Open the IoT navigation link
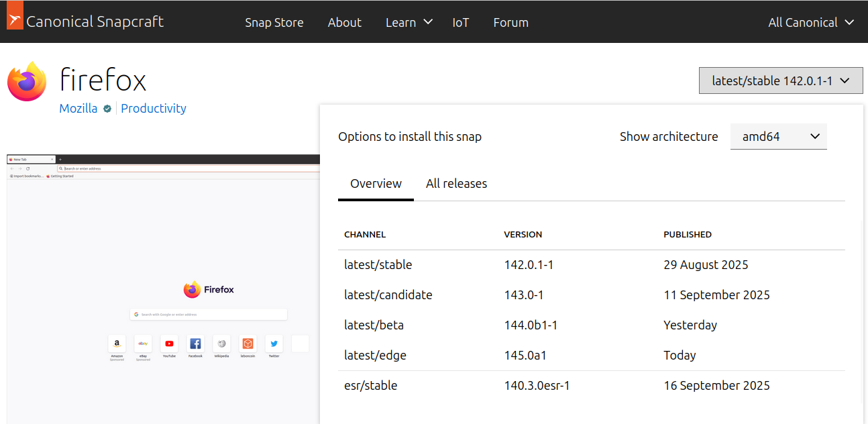Image resolution: width=868 pixels, height=424 pixels. (460, 22)
